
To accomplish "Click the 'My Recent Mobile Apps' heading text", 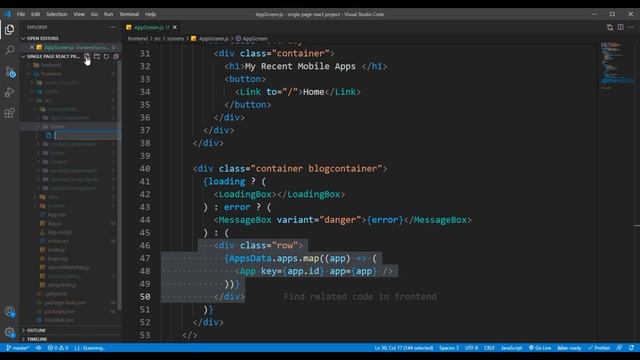I will [300, 66].
